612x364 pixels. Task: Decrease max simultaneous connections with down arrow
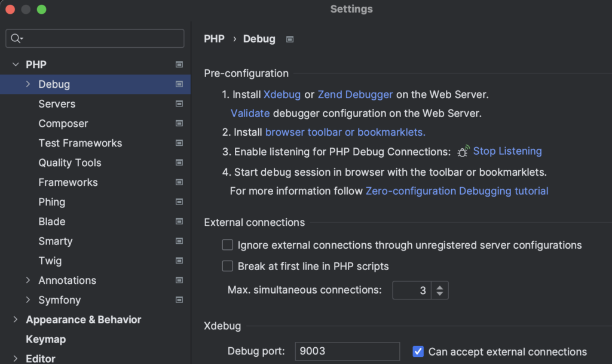tap(440, 293)
